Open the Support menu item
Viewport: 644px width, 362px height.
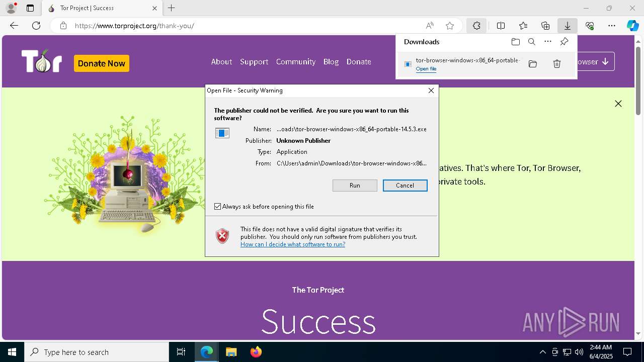pos(254,61)
